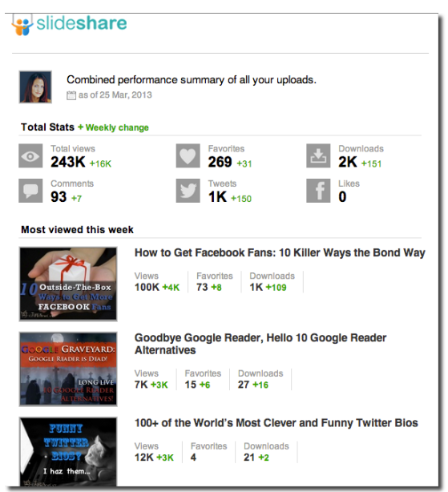Open the Google Graveyard presentation thumbnail
448x492 pixels.
pyautogui.click(x=68, y=369)
